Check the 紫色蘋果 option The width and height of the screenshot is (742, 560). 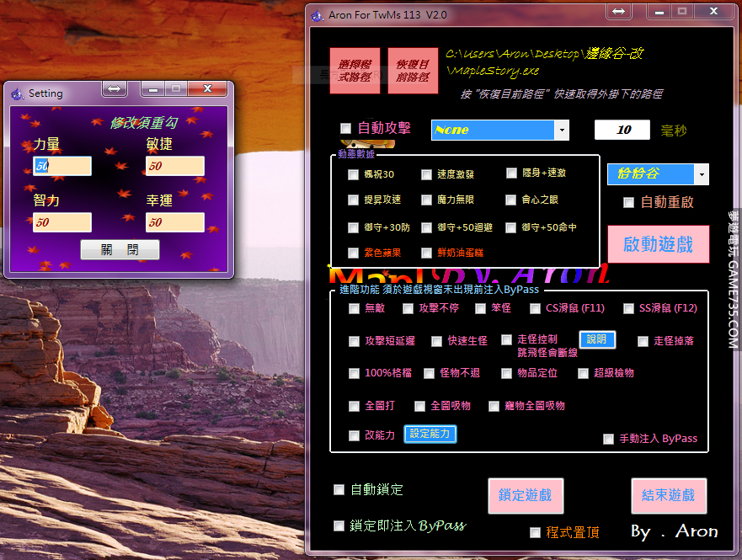[353, 253]
